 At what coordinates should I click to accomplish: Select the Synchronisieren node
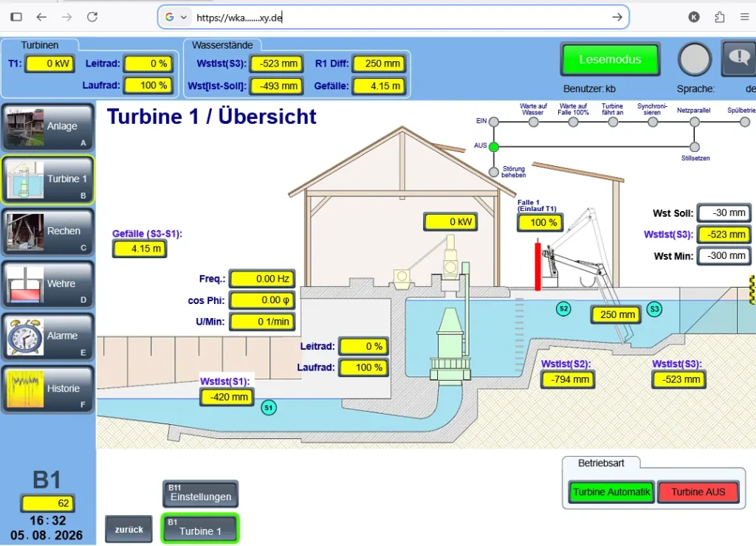pyautogui.click(x=653, y=122)
